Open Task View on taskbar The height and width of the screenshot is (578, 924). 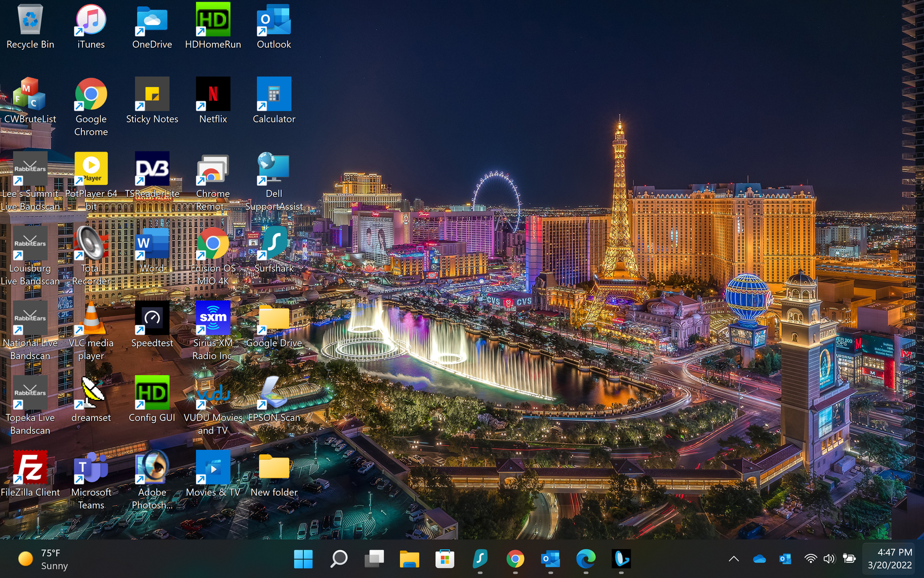374,559
